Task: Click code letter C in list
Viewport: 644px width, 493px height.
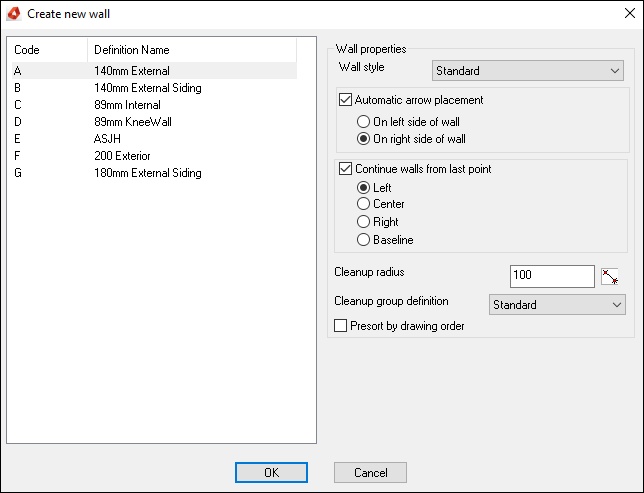Action: 18,105
